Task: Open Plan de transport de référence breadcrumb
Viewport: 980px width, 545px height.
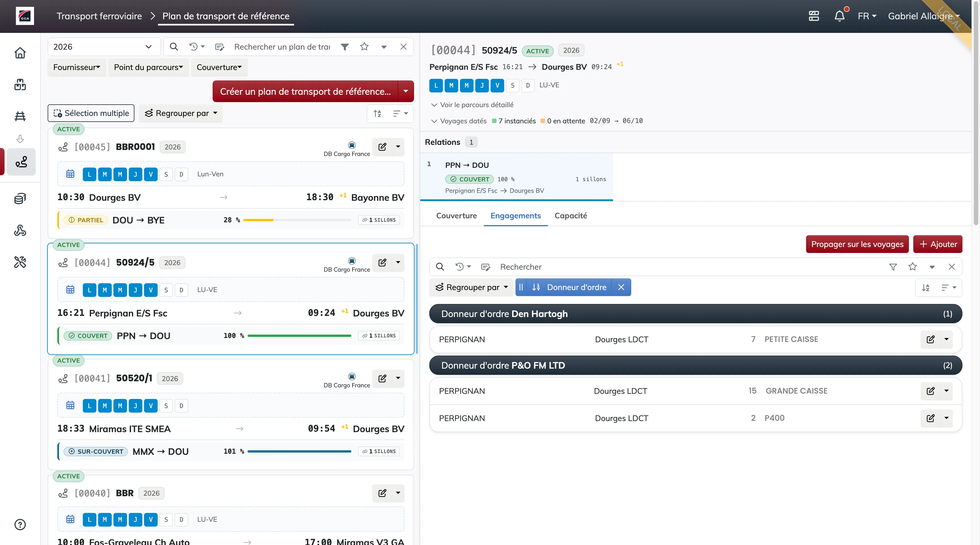Action: 226,16
